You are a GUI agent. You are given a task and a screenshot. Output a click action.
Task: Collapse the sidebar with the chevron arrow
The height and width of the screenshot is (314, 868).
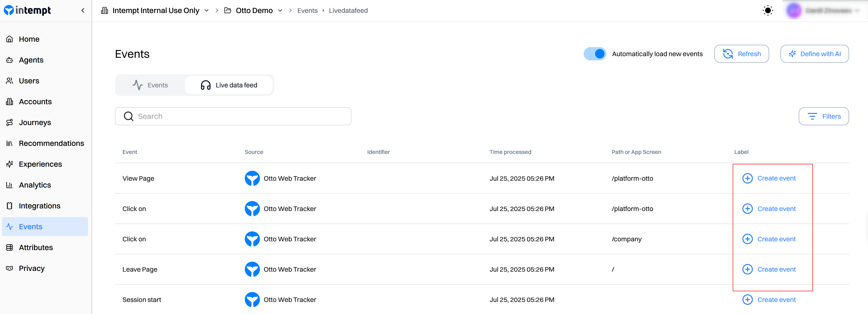pos(83,10)
